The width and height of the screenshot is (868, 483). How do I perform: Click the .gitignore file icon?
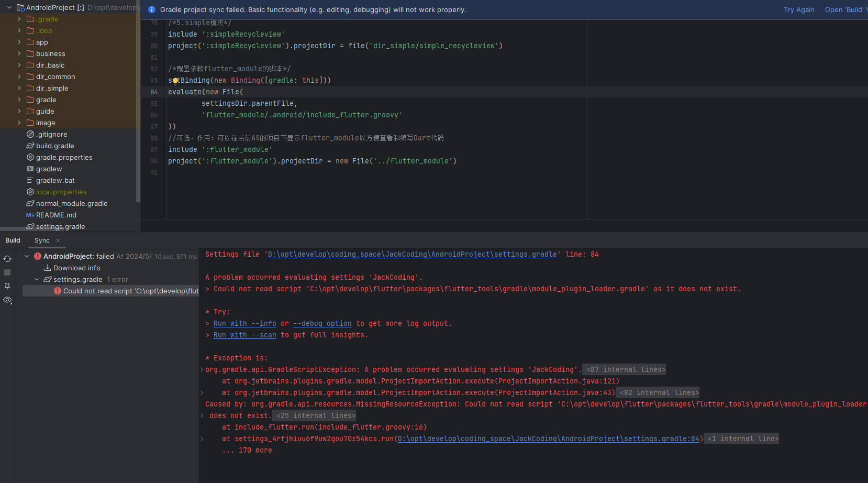[x=30, y=134]
